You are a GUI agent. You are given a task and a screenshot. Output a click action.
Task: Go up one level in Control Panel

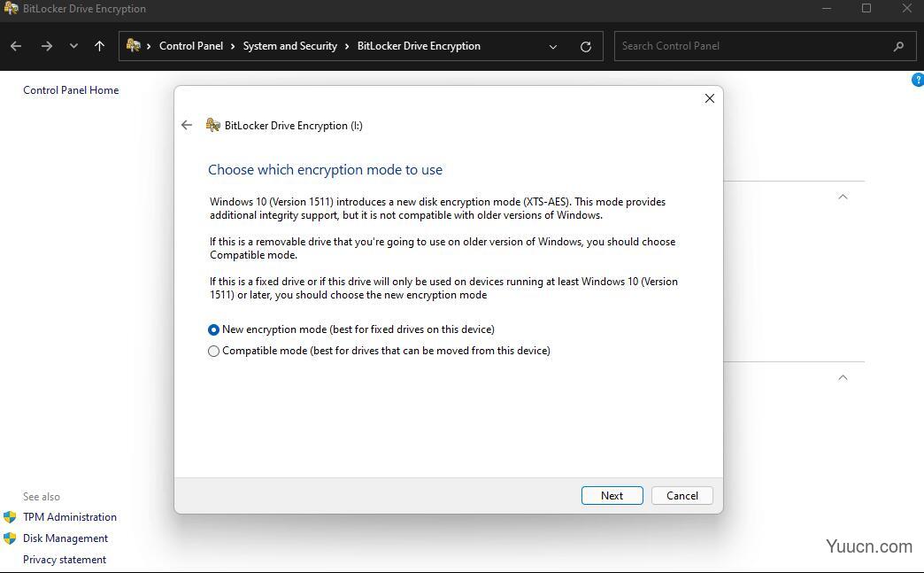(x=100, y=46)
